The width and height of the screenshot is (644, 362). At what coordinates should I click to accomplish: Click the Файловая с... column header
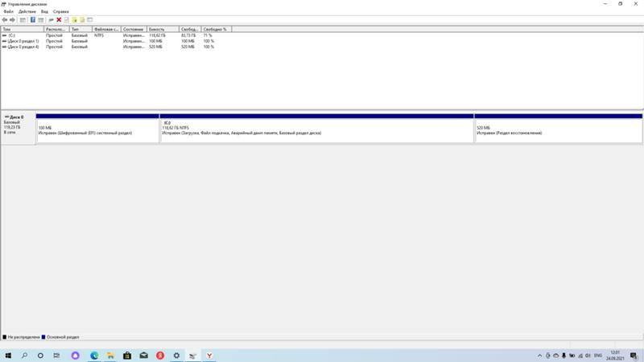pyautogui.click(x=106, y=29)
